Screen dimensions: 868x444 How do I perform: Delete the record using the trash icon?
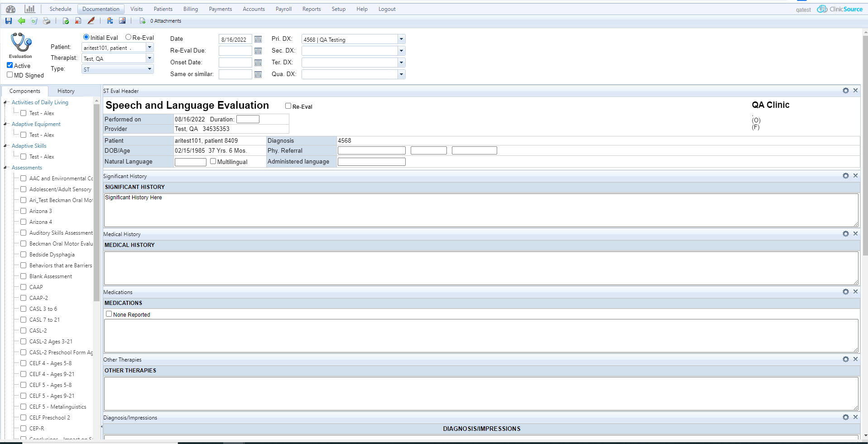pyautogui.click(x=34, y=21)
